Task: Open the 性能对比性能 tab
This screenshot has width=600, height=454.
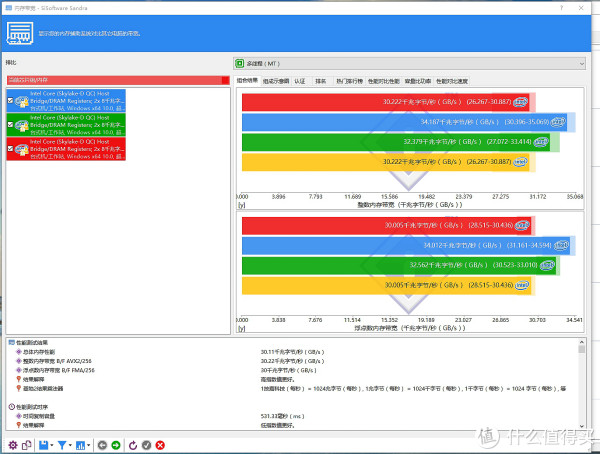Action: tap(384, 81)
